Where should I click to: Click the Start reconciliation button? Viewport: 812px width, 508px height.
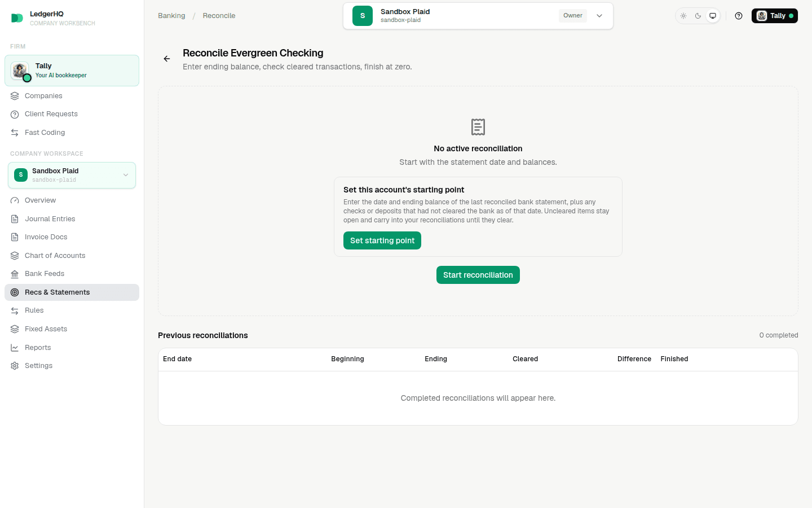pyautogui.click(x=478, y=275)
